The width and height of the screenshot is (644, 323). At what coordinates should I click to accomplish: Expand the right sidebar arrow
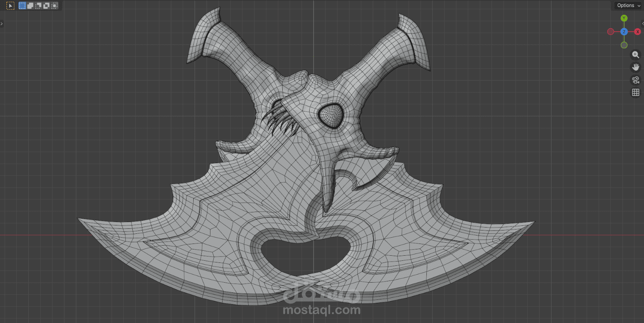point(642,24)
